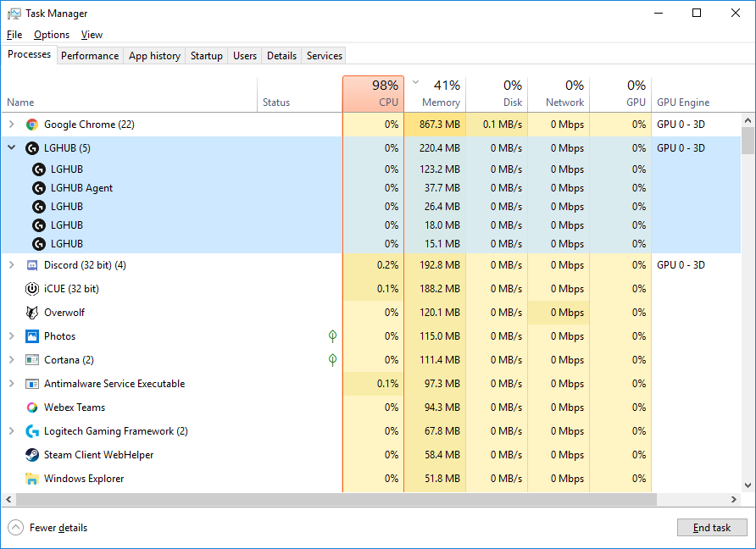Image resolution: width=756 pixels, height=549 pixels.
Task: Click the LGHUB Agent icon
Action: [39, 188]
